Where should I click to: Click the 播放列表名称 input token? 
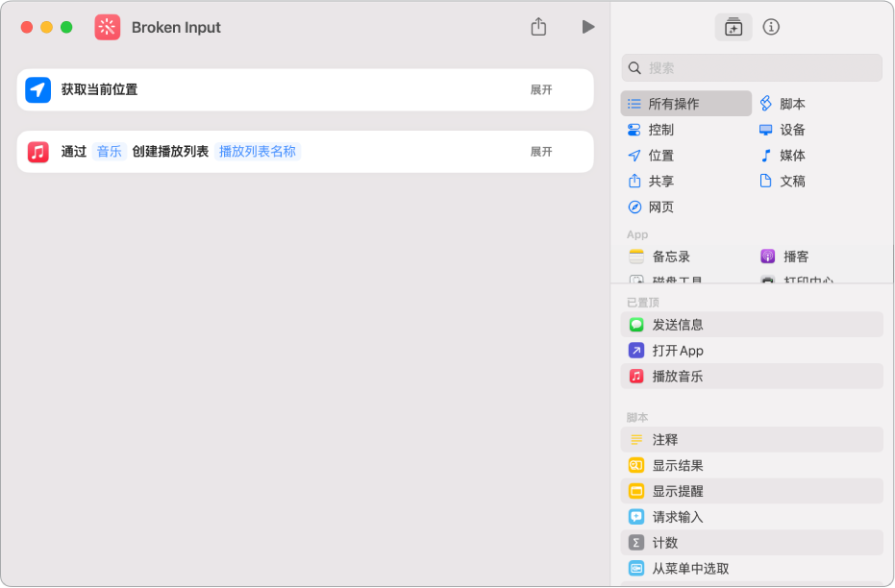(258, 152)
